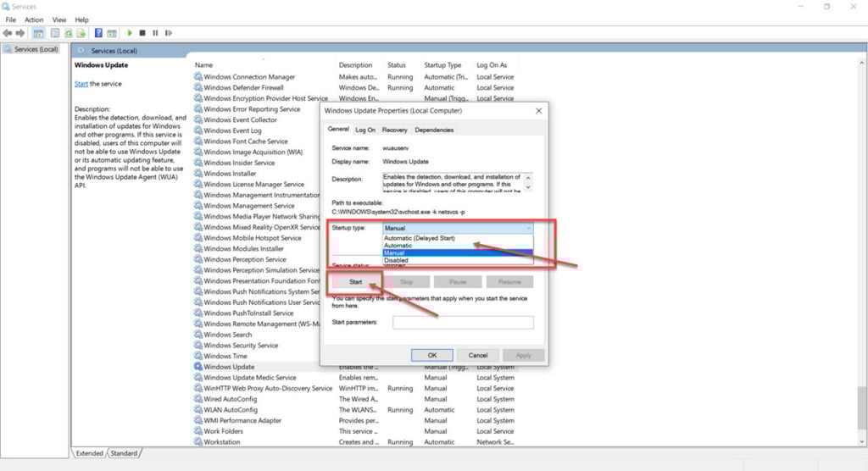Sort by the Status column header
Screen dimensions: 868x471
397,64
